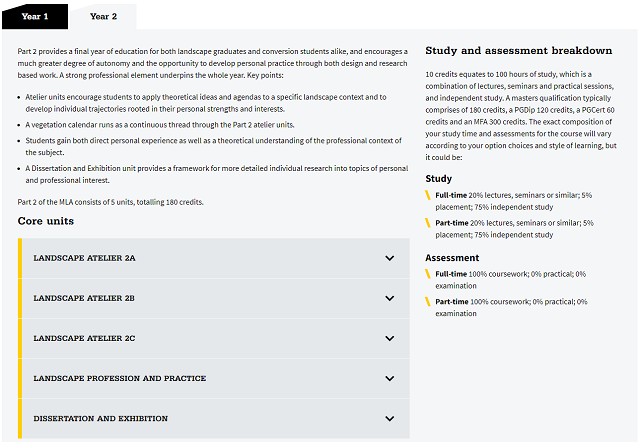Click Study and assessment breakdown heading
This screenshot has height=442, width=640.
(x=519, y=51)
